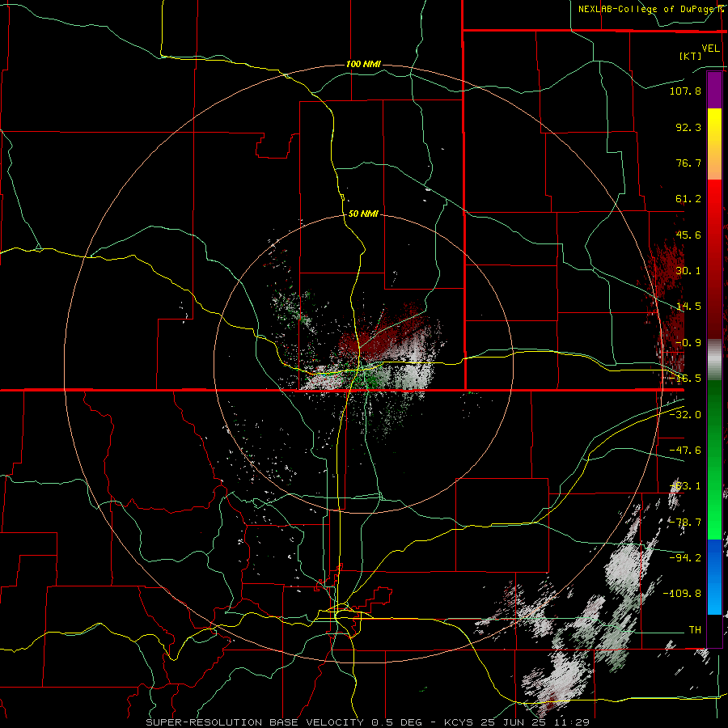Image resolution: width=728 pixels, height=728 pixels.
Task: Select the -63.1 scale value
Action: pos(685,486)
